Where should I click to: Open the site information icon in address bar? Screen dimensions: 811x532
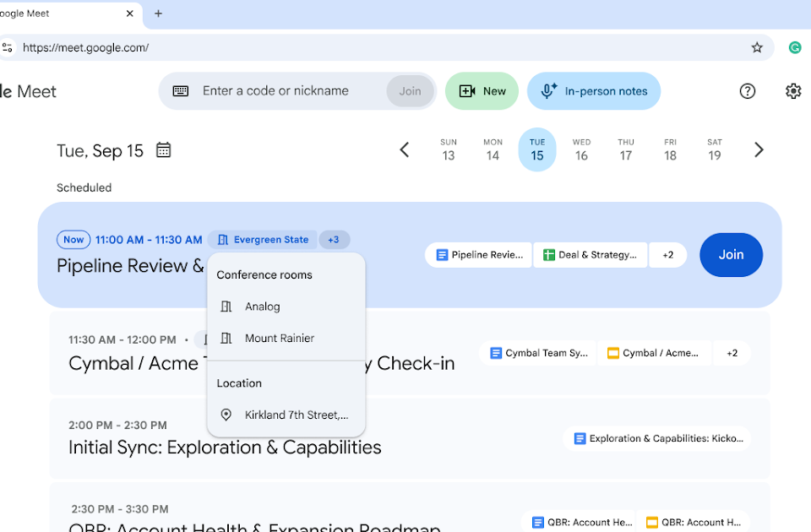tap(8, 47)
